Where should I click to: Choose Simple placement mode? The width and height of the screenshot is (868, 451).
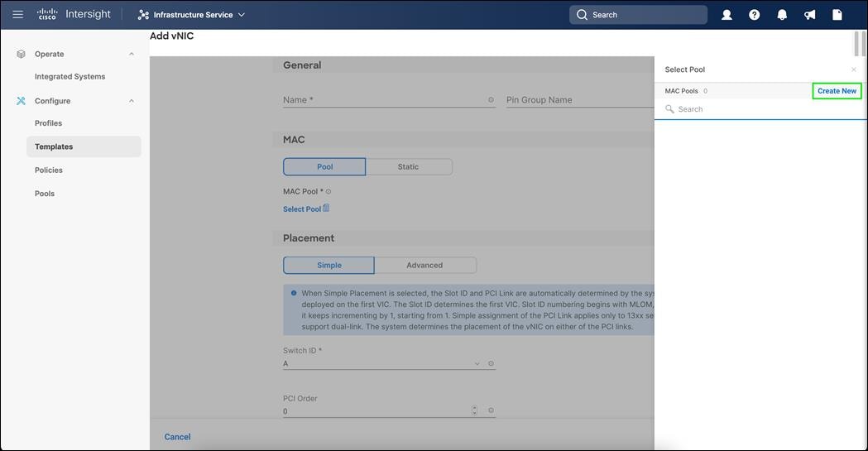[x=328, y=265]
